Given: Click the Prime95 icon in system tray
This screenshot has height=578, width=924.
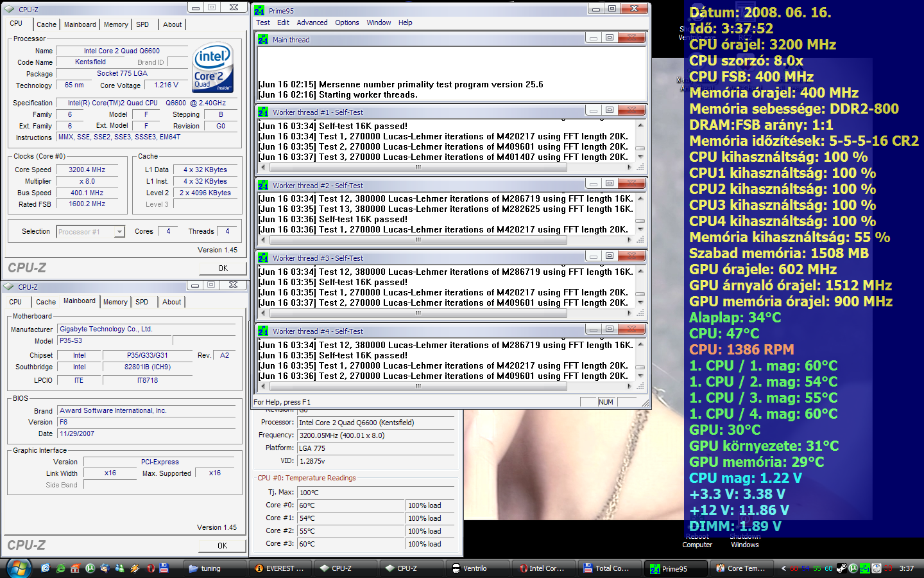Looking at the screenshot, I should (x=865, y=568).
